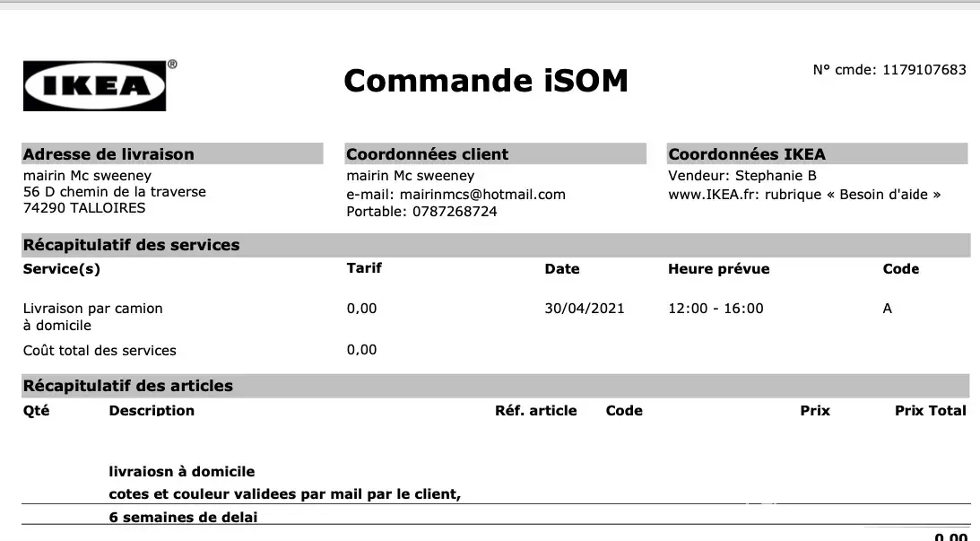Select the delivery date 30/04/2021
Screen dimensions: 980x541
point(584,309)
